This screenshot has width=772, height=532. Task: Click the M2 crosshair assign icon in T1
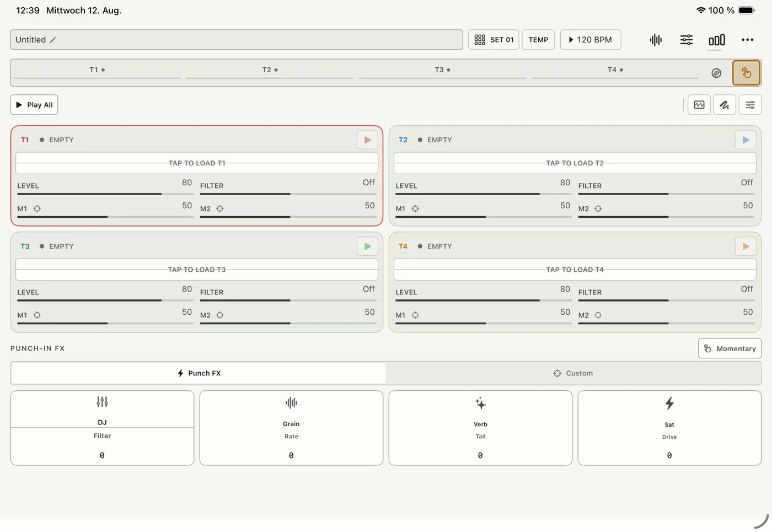pyautogui.click(x=220, y=209)
